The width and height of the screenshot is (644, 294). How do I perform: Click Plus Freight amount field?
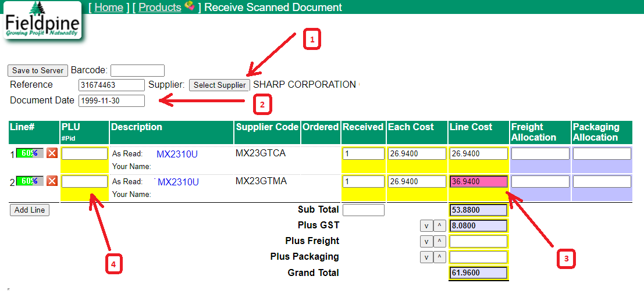478,242
